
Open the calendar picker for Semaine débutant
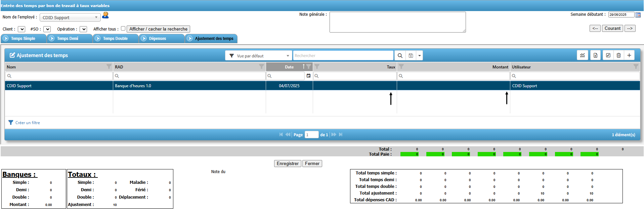coord(638,15)
